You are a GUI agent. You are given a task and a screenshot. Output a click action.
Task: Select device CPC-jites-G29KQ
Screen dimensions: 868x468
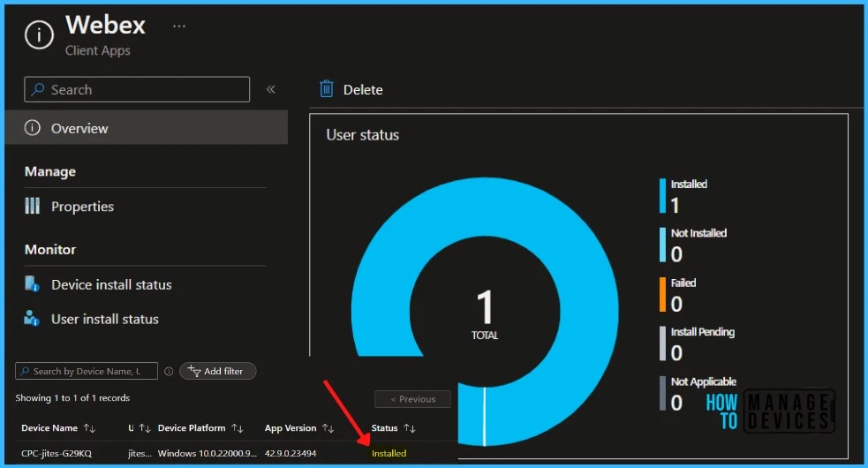point(57,453)
